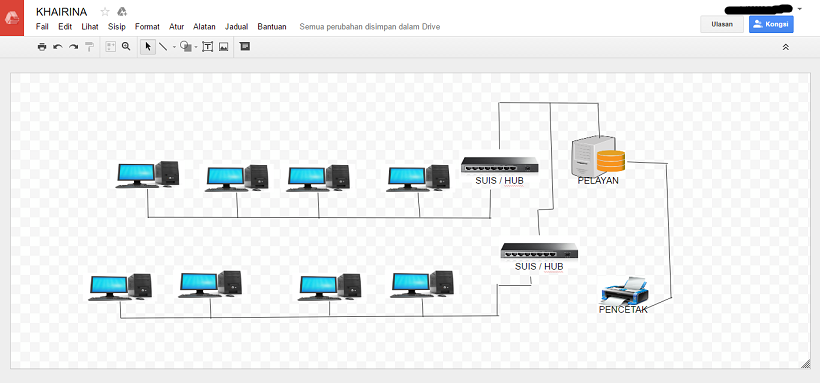Select the Line tool
Viewport: 820px width, 383px height.
[x=163, y=47]
